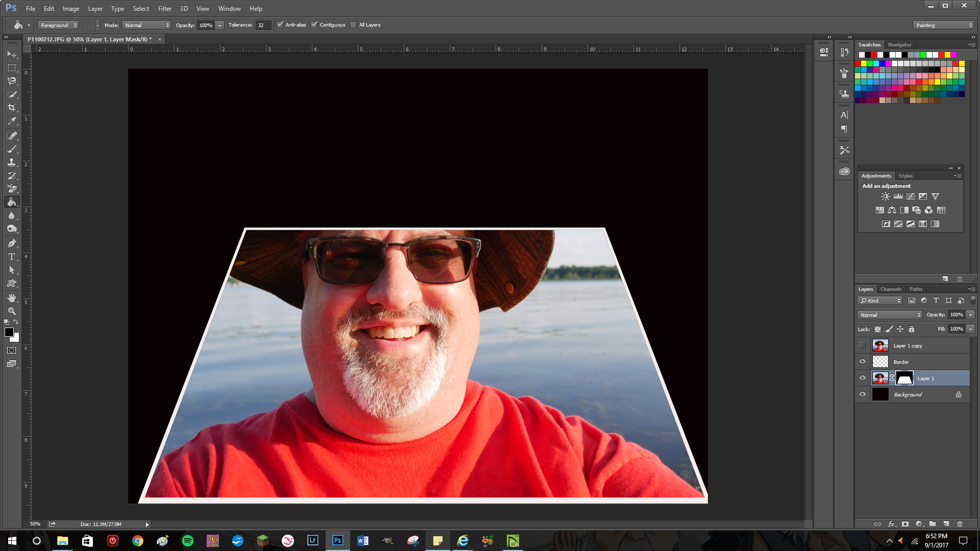
Task: Click the Layer 1 mask thumbnail
Action: click(904, 378)
